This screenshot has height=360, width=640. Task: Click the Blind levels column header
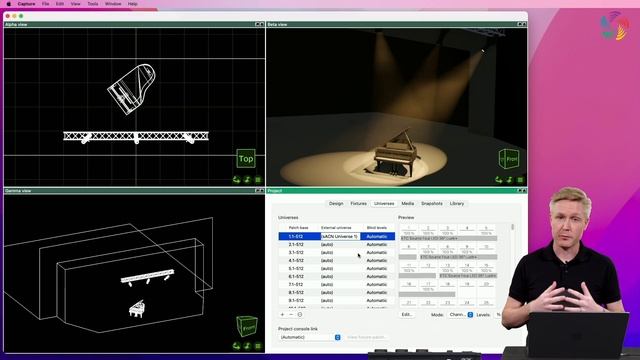[377, 227]
